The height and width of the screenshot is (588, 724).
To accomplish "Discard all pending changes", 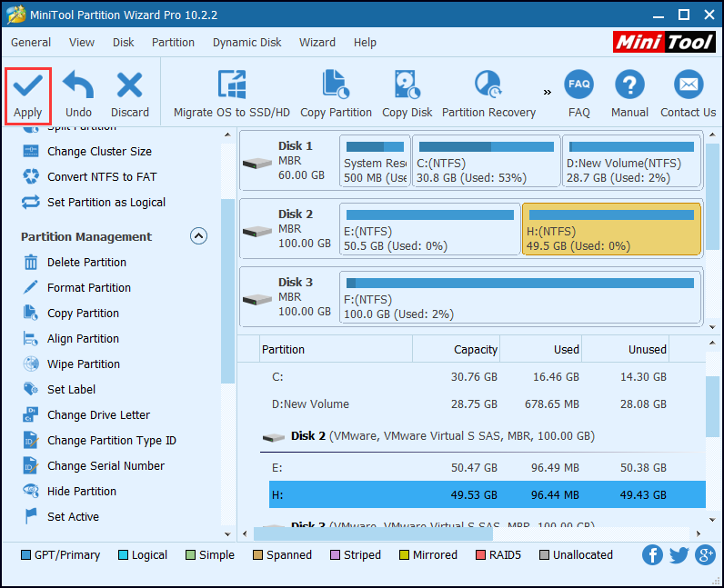I will (x=130, y=95).
